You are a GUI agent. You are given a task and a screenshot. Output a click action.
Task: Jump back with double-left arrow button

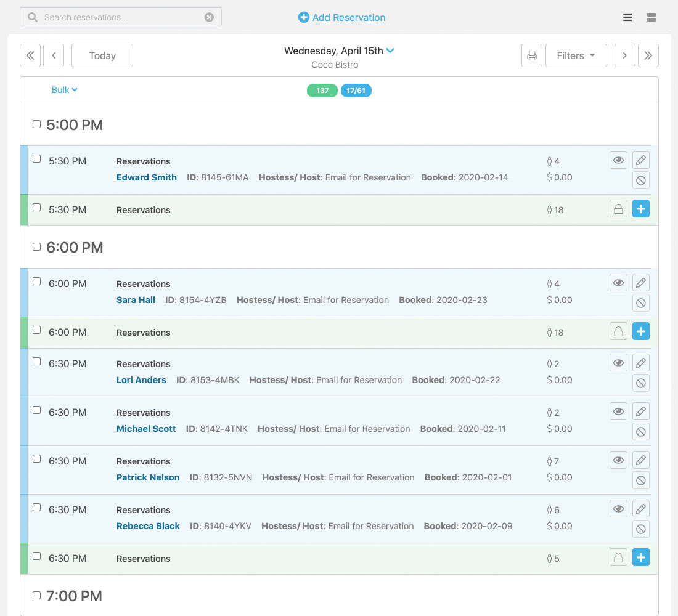(30, 55)
